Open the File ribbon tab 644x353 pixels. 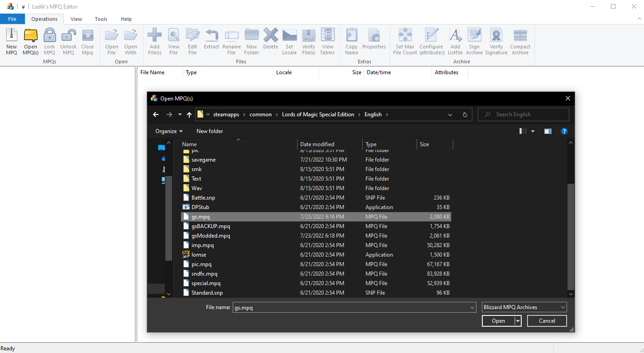[x=12, y=19]
